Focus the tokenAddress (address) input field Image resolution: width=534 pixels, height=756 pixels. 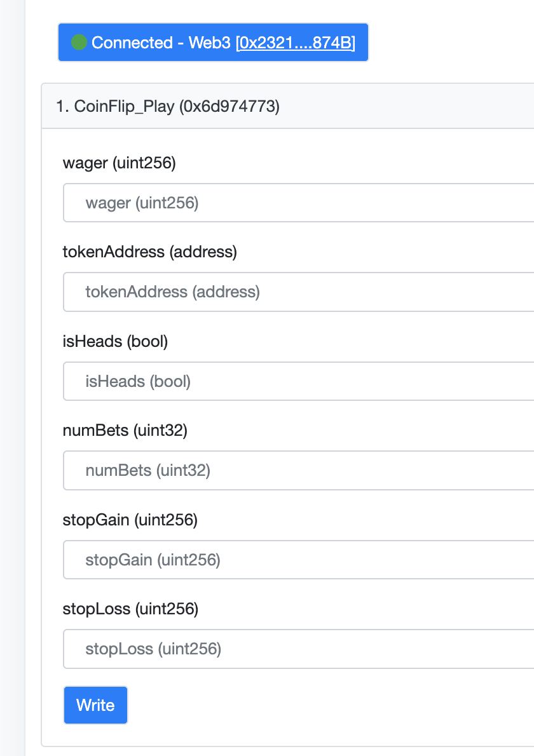tap(299, 292)
